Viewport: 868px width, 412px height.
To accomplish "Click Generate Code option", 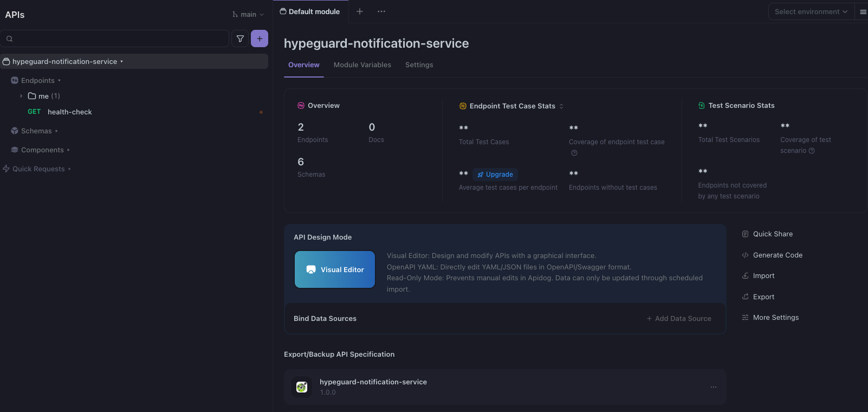I will 777,255.
